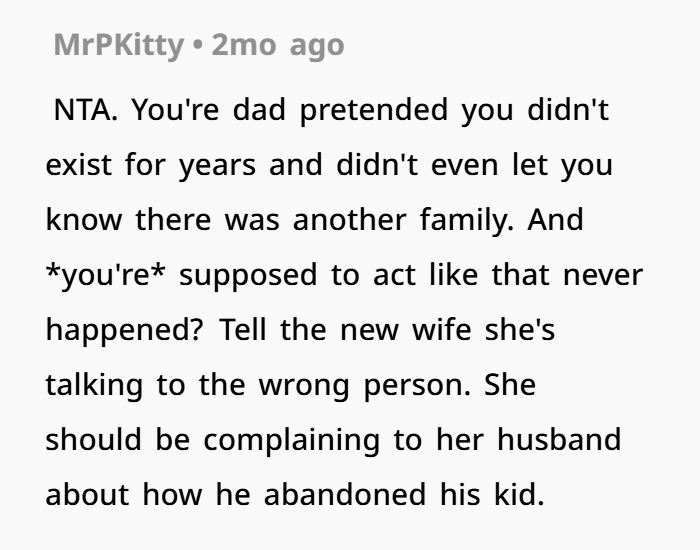Click the word "She" ending the sixth line
Viewport: 700px width, 550px height.
[x=511, y=385]
